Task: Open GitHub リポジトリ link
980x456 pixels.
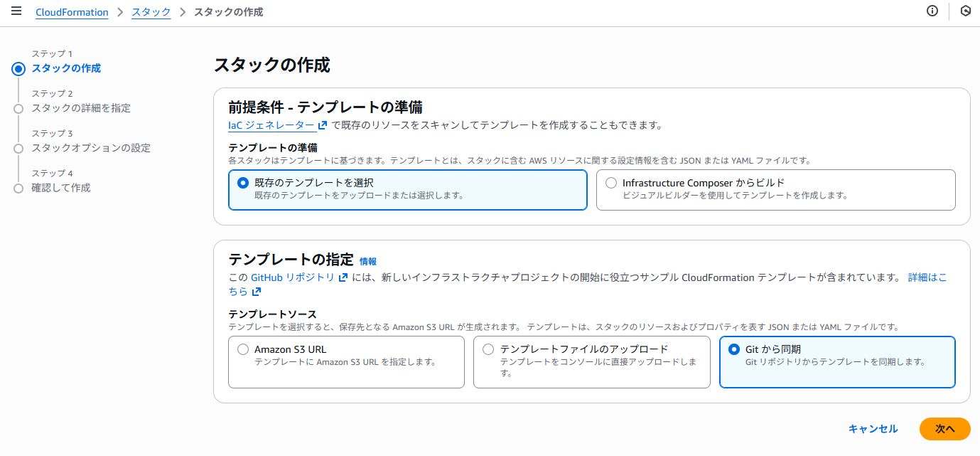Action: 293,277
